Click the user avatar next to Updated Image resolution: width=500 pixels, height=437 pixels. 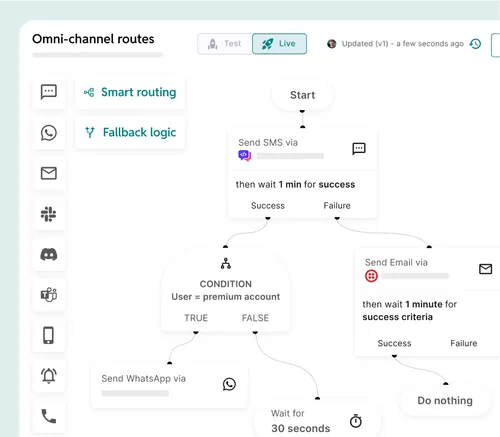[332, 44]
